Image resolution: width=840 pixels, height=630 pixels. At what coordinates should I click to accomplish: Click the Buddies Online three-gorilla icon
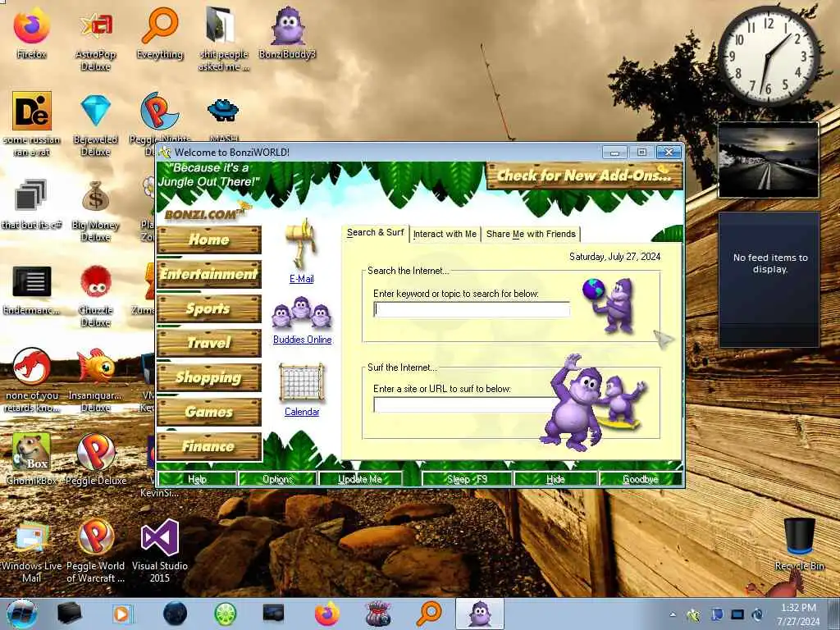302,313
